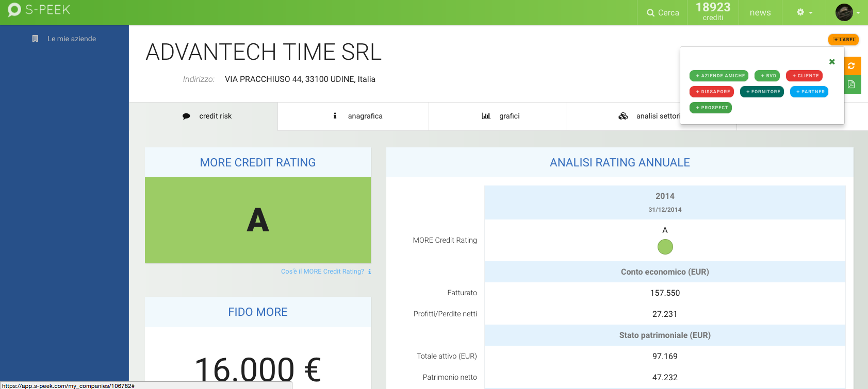
Task: Open Cos'è il MORE Credit Rating link
Action: click(322, 272)
